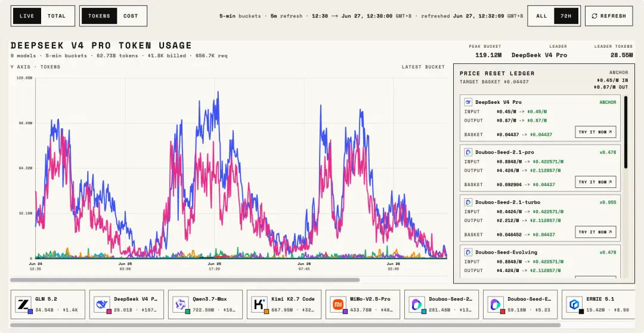The height and width of the screenshot is (333, 644).
Task: Click the blue swatch on GLM 5.2 card
Action: click(x=30, y=312)
